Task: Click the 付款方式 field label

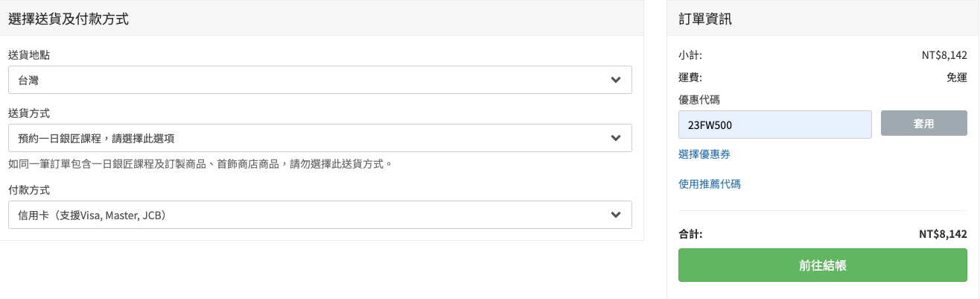Action: point(29,190)
